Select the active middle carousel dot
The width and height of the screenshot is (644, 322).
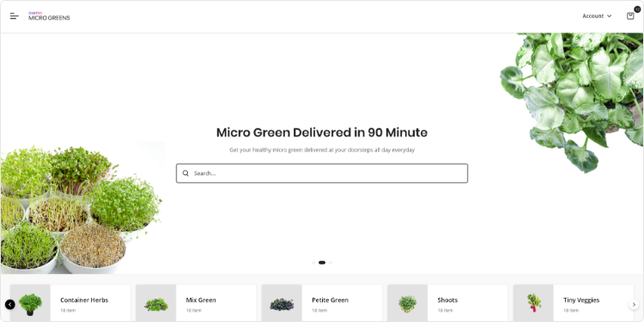click(x=322, y=263)
